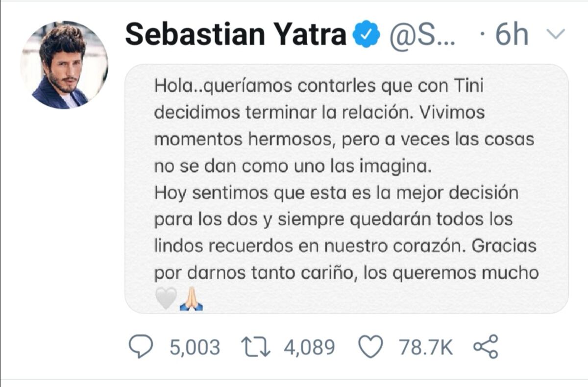Screen dimensions: 588x387
Task: Click the share icon
Action: (486, 347)
